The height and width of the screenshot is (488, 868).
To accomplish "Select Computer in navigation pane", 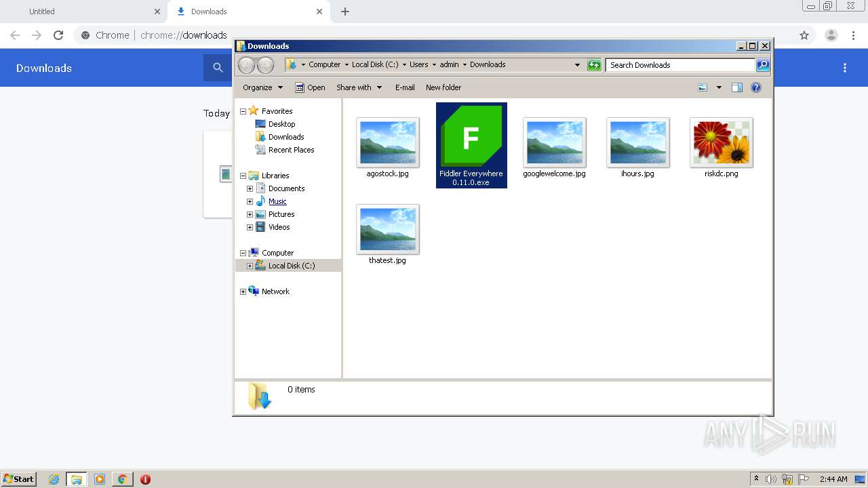I will click(x=277, y=253).
